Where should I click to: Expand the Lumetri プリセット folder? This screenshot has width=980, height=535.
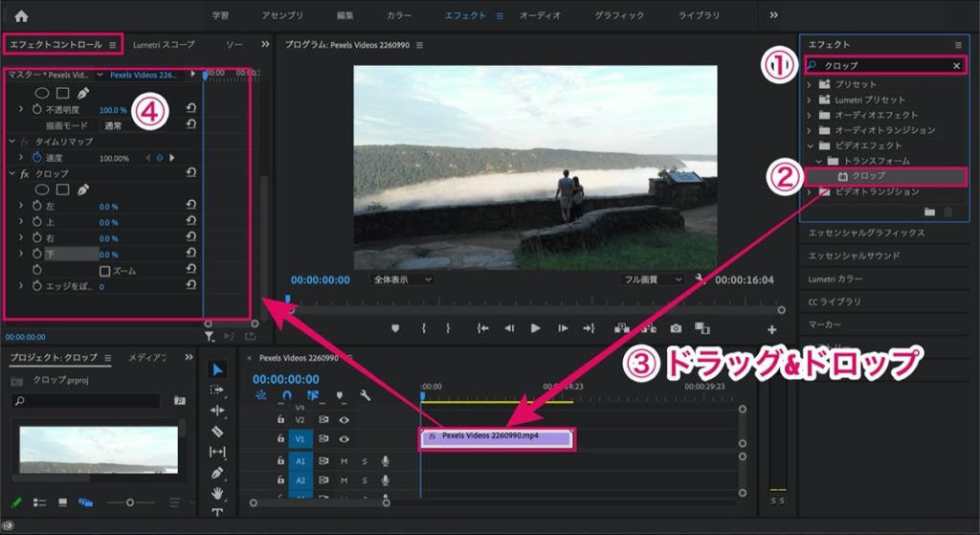[809, 100]
